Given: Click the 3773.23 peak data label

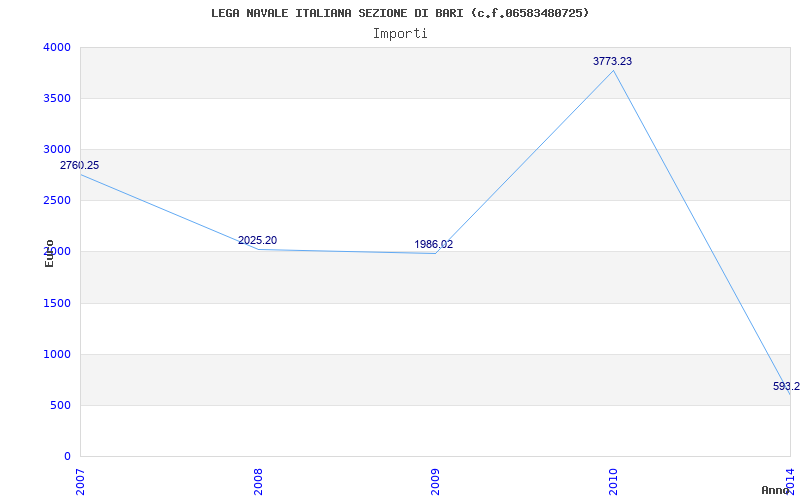Looking at the screenshot, I should tap(612, 61).
